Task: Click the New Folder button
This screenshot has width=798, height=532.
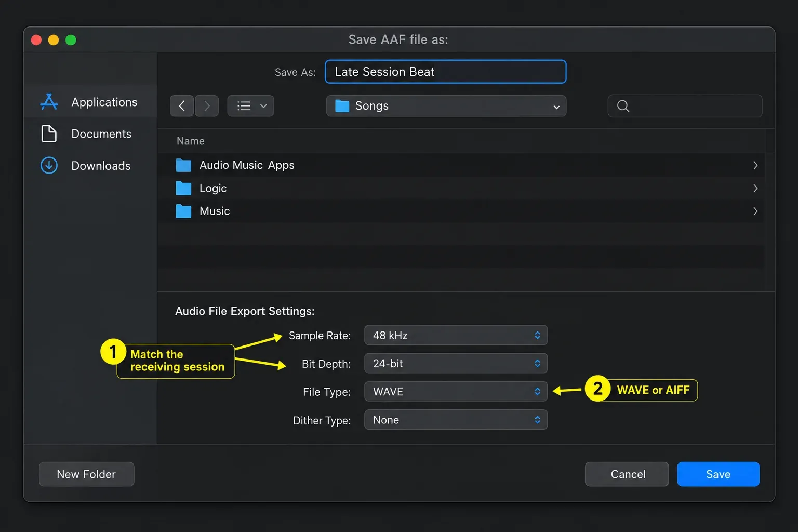Action: (86, 474)
